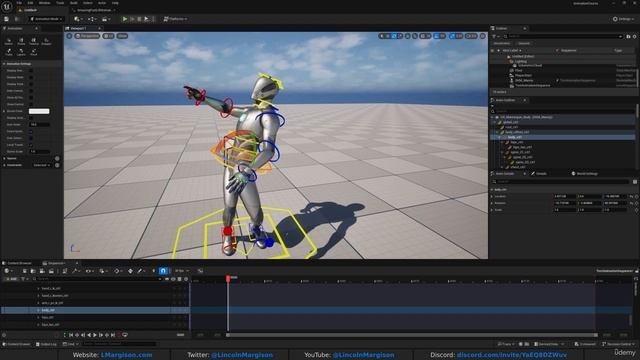
Task: Open the Build menu
Action: (74, 3)
